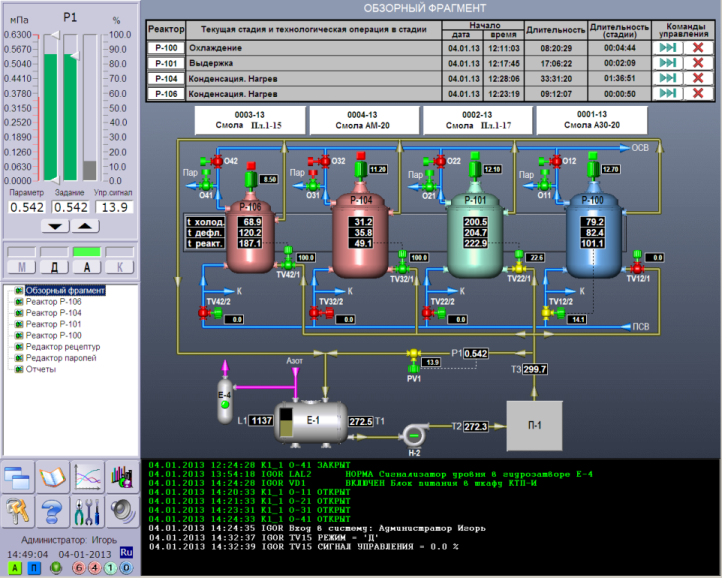Viewport: 722px width, 578px height.
Task: Click the Задание value field 0.542
Action: 70,207
